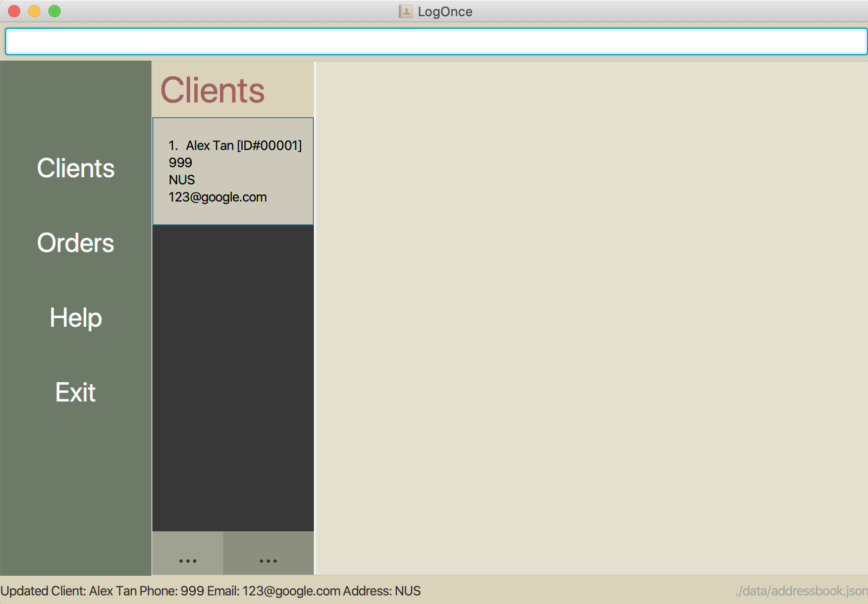Click the phone number 999 in client card

point(180,163)
